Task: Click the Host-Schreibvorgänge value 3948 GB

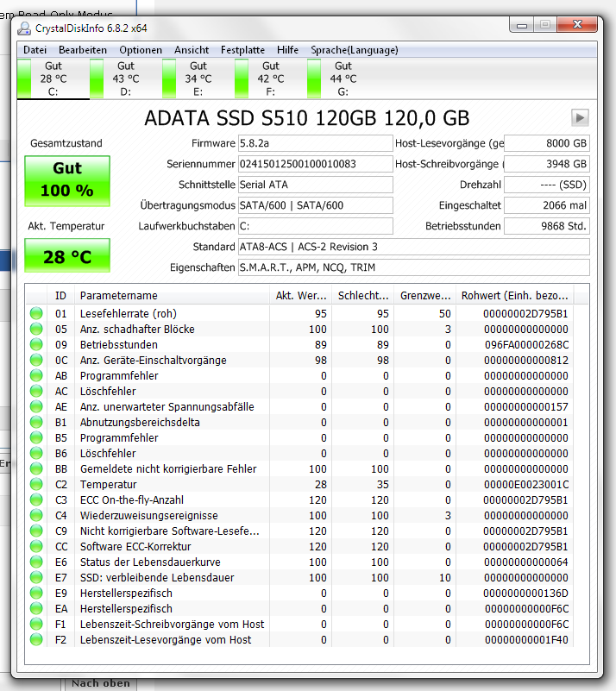Action: click(547, 164)
